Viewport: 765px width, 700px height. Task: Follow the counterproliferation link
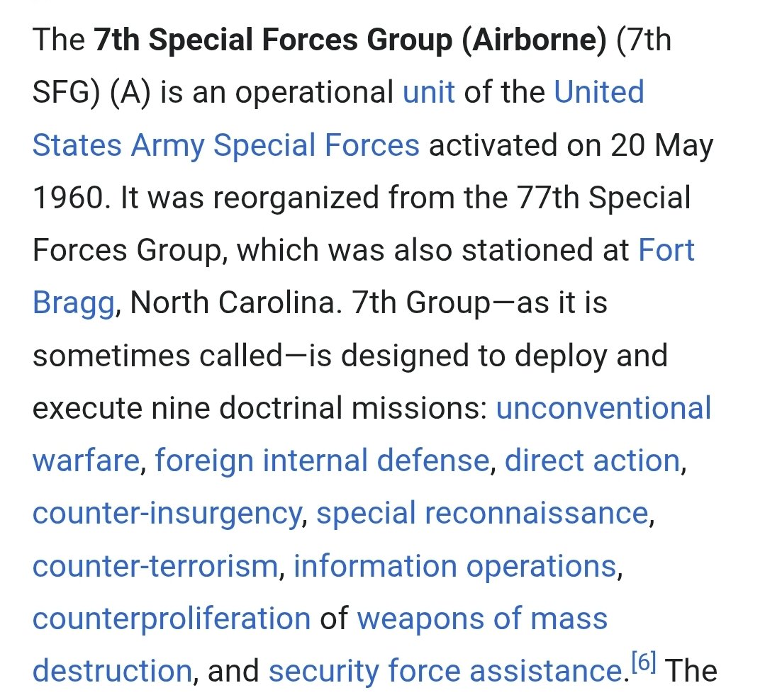pyautogui.click(x=172, y=619)
